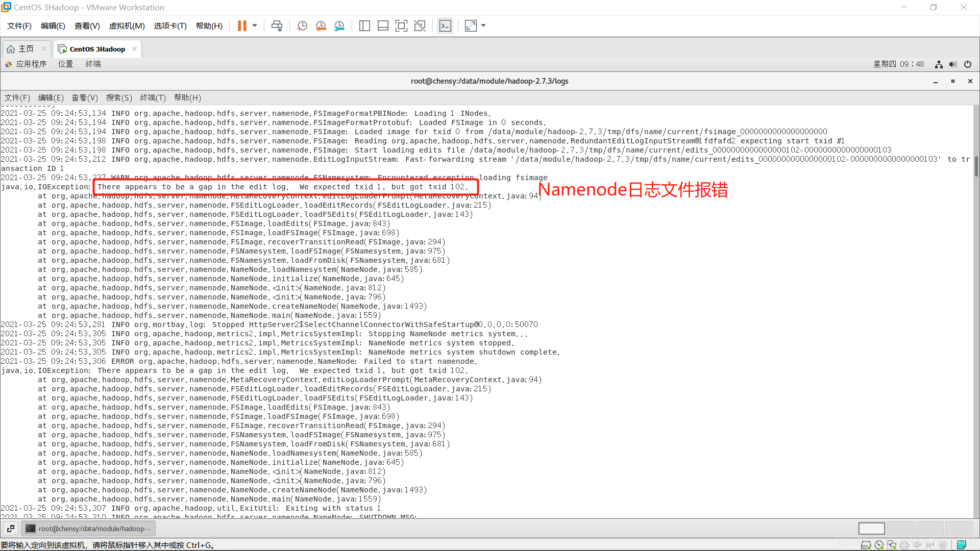Open the power options dropdown arrow
Screen dimensions: 980x551
pyautogui.click(x=255, y=26)
